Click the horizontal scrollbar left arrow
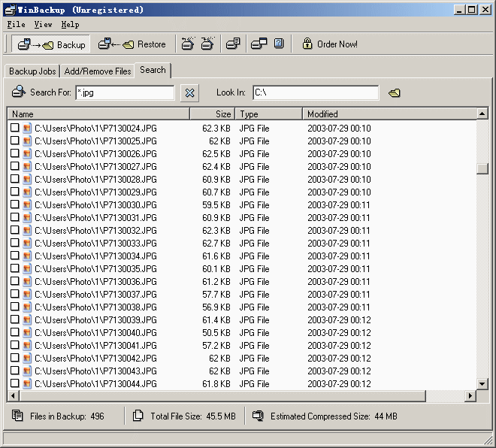Viewport: 496px width, 448px height. pyautogui.click(x=13, y=395)
